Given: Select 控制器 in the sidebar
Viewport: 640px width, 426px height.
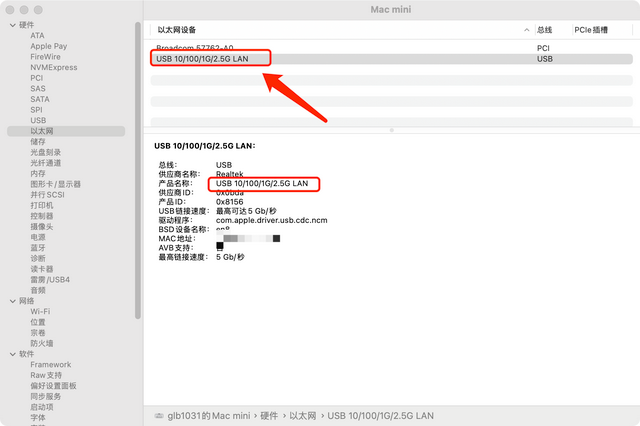Looking at the screenshot, I should [42, 216].
